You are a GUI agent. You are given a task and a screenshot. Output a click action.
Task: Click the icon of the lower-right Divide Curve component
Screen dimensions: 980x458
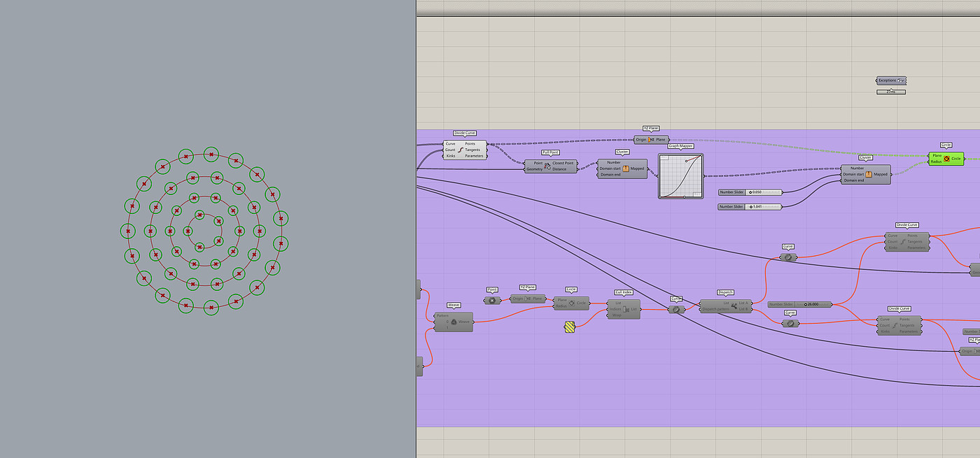[894, 325]
